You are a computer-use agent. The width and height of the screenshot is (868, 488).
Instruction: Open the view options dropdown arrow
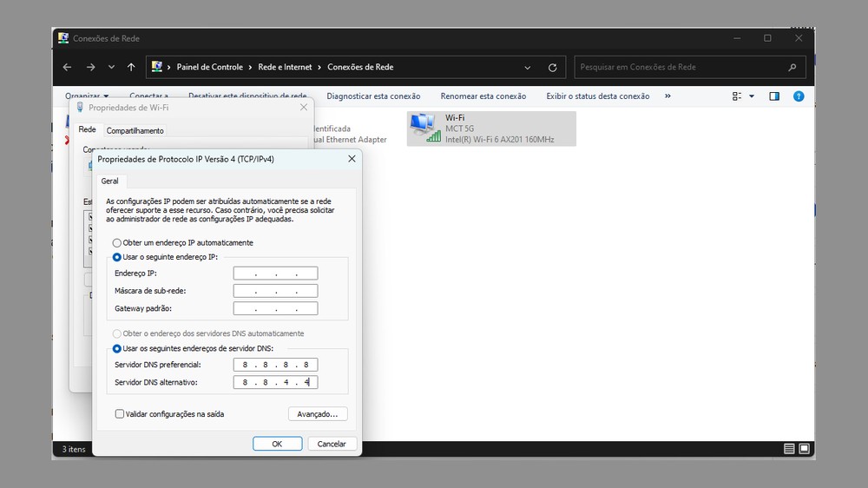[x=752, y=96]
